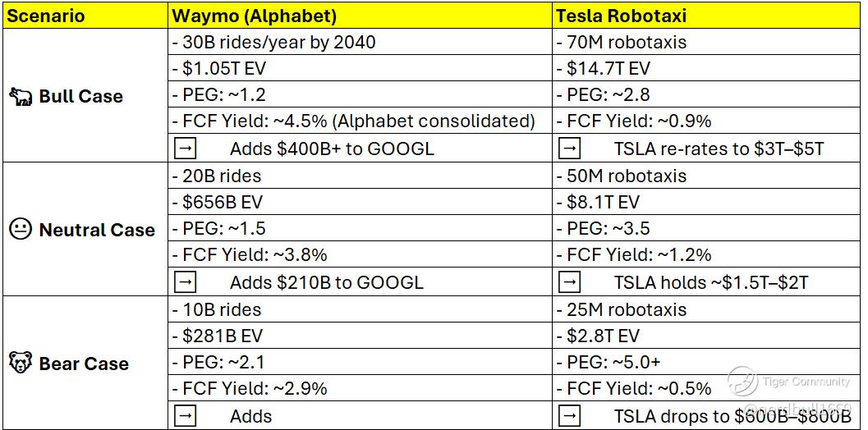Click the bull emoji icon
The width and height of the screenshot is (868, 430).
(x=21, y=96)
